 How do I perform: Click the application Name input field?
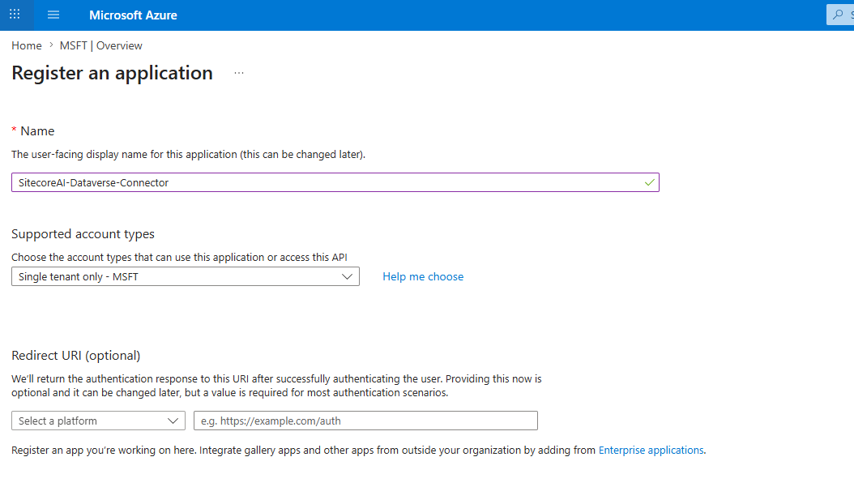click(x=335, y=182)
